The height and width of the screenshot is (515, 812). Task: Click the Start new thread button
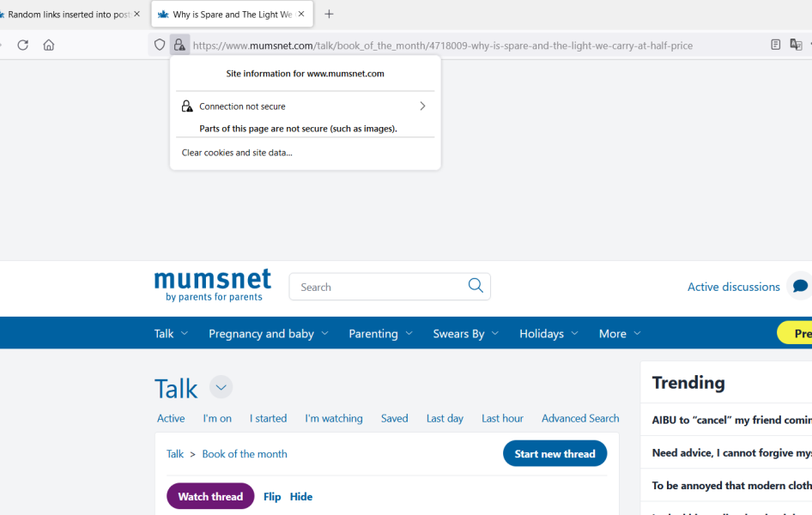point(554,453)
